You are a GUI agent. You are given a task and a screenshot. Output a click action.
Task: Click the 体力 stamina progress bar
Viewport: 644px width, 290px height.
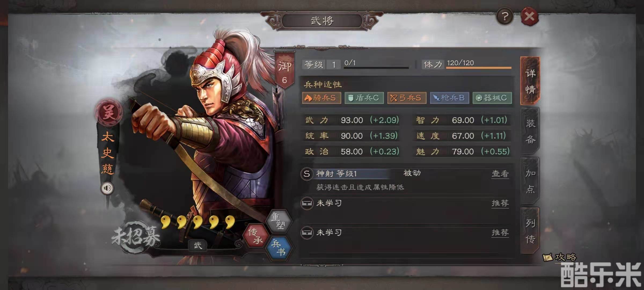click(x=479, y=68)
